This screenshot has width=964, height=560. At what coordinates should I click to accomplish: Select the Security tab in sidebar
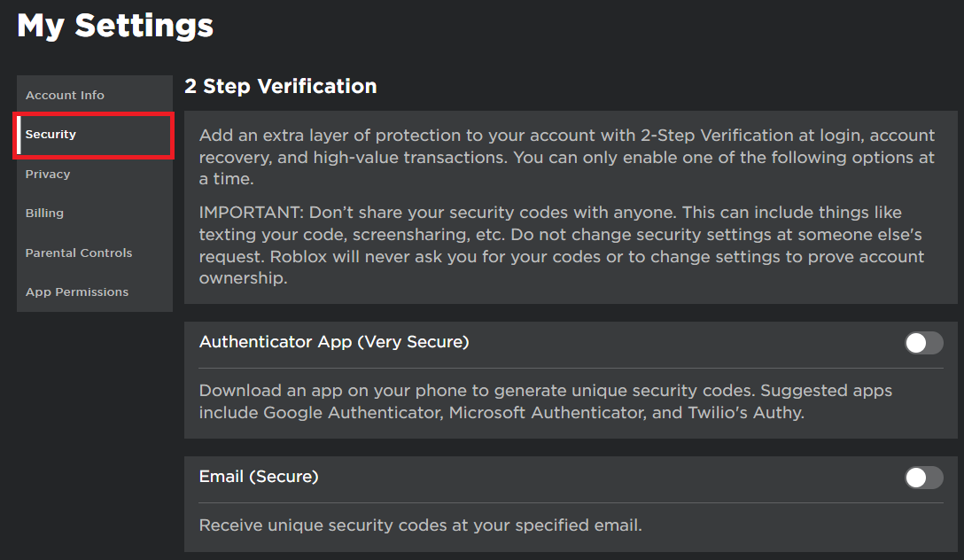tap(51, 135)
